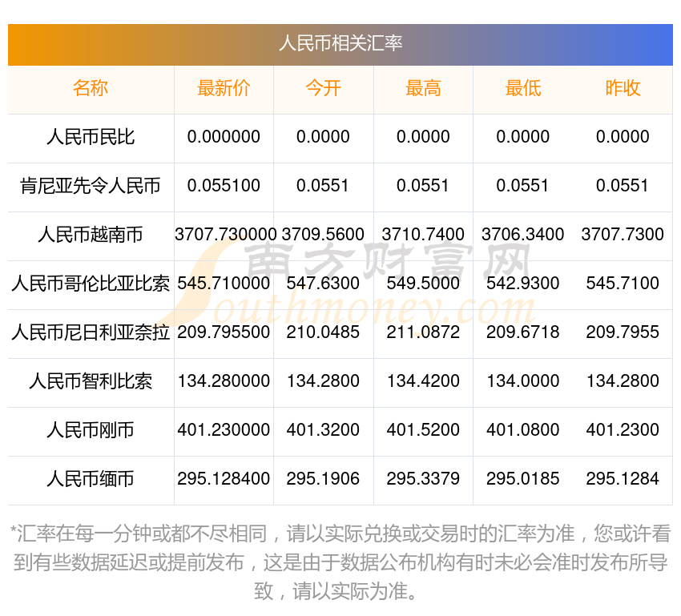The height and width of the screenshot is (616, 681).
Task: Click opening price 210.0485 value
Action: (323, 332)
